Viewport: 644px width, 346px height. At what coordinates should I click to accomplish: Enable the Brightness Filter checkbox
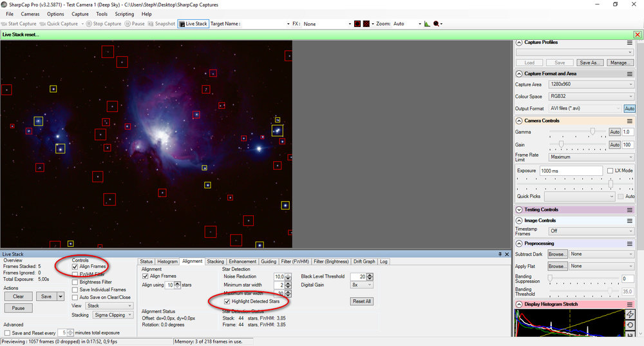coord(75,282)
